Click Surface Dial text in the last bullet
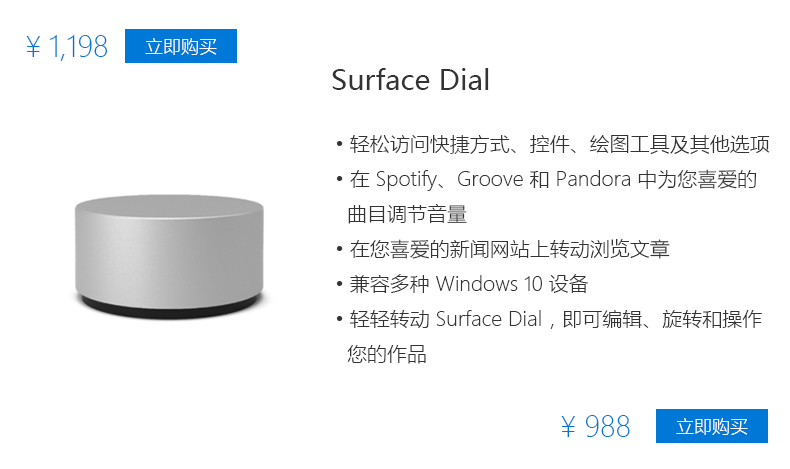The image size is (790, 469). [x=488, y=319]
